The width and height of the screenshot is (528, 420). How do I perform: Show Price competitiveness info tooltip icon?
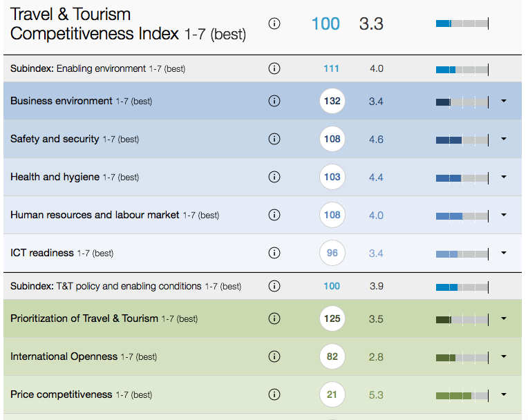(x=274, y=394)
